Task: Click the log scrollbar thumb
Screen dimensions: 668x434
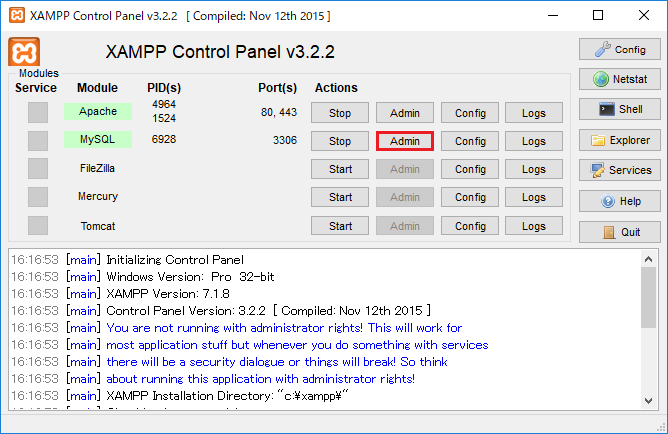Action: 648,298
